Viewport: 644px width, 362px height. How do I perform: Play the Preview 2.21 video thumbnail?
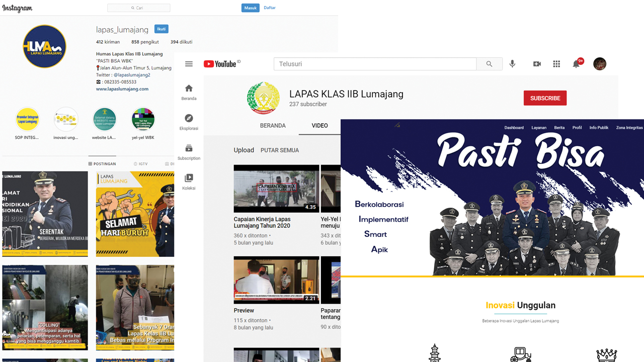coord(276,280)
